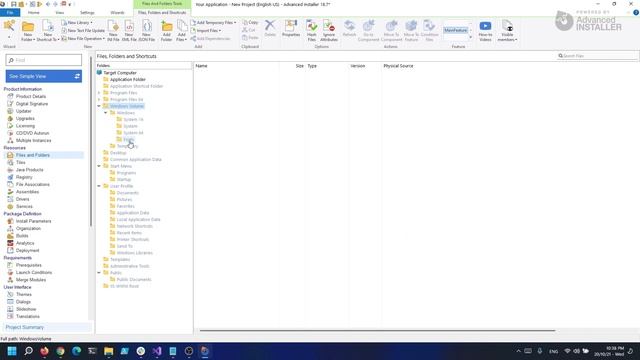Open the Licensing page

click(25, 126)
